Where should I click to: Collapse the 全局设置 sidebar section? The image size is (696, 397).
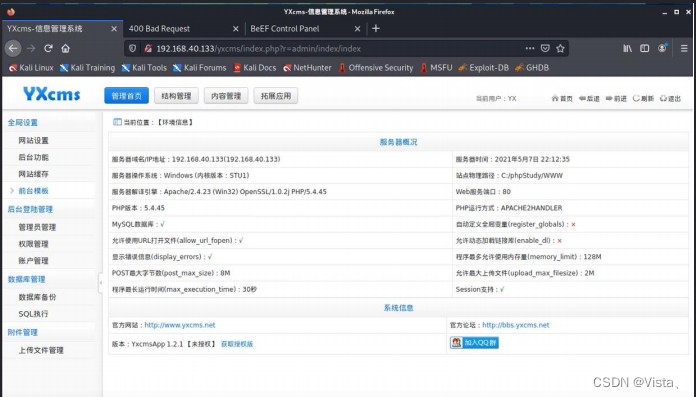click(23, 123)
